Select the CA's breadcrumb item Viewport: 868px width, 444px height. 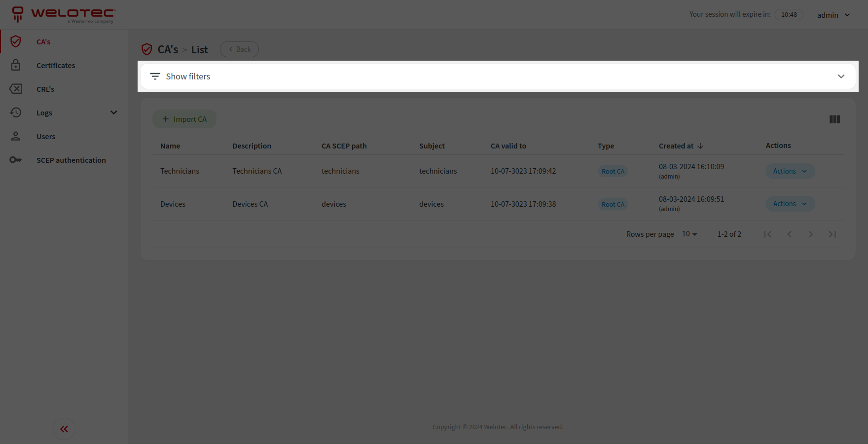tap(167, 49)
